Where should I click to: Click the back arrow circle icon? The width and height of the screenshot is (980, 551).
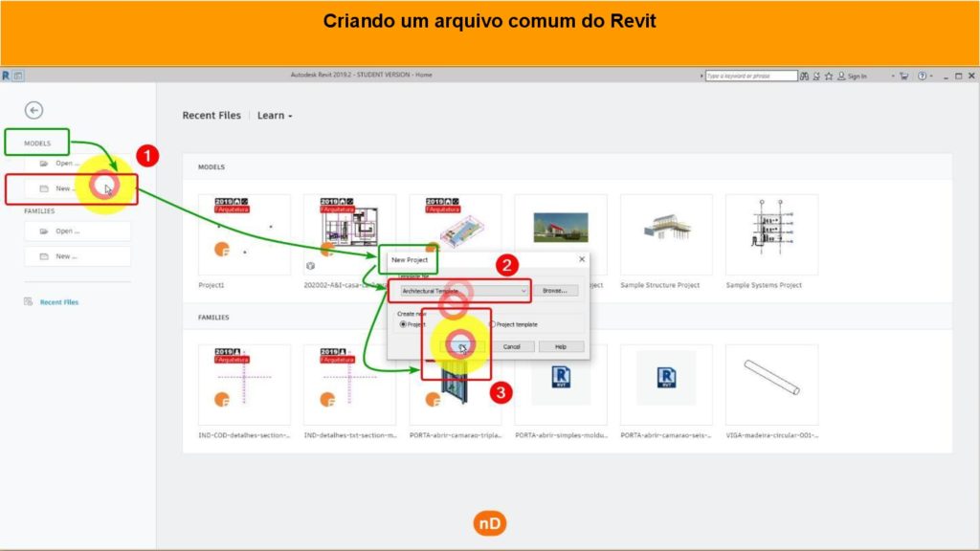[x=33, y=110]
